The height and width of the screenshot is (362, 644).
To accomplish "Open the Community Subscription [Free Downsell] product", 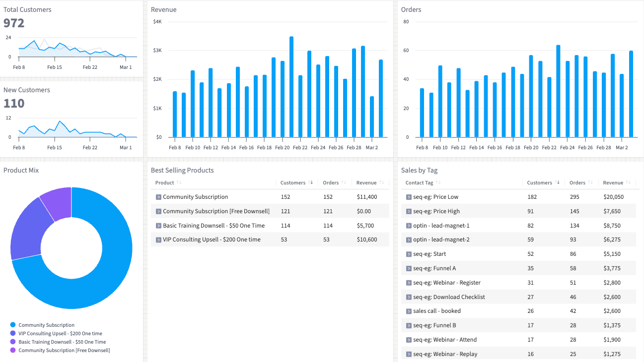I will 216,211.
